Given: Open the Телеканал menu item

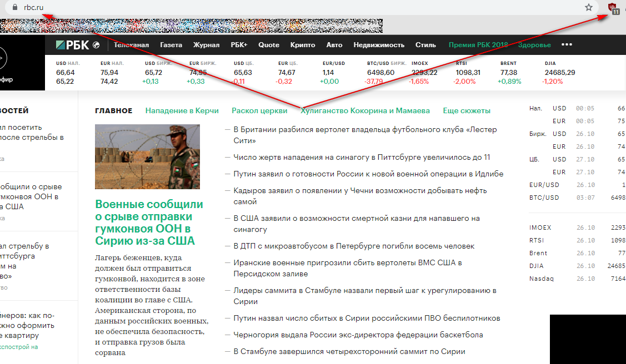Looking at the screenshot, I should pos(131,45).
